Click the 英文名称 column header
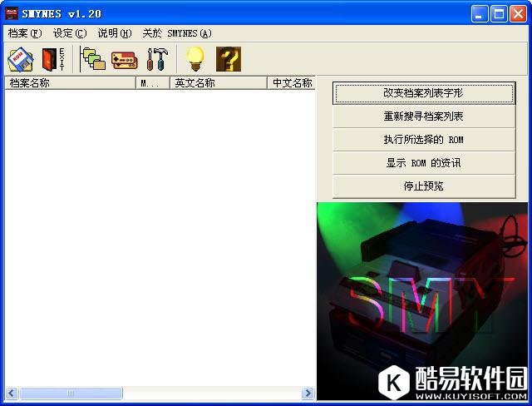 [219, 83]
